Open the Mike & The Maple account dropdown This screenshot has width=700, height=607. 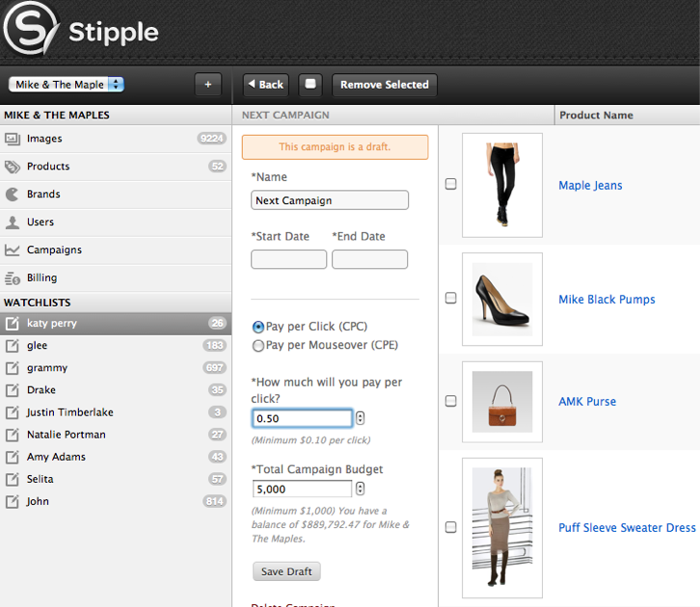tap(67, 84)
